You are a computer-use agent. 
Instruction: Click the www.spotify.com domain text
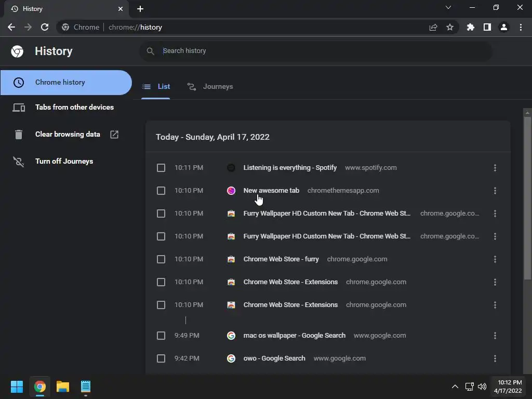[371, 168]
